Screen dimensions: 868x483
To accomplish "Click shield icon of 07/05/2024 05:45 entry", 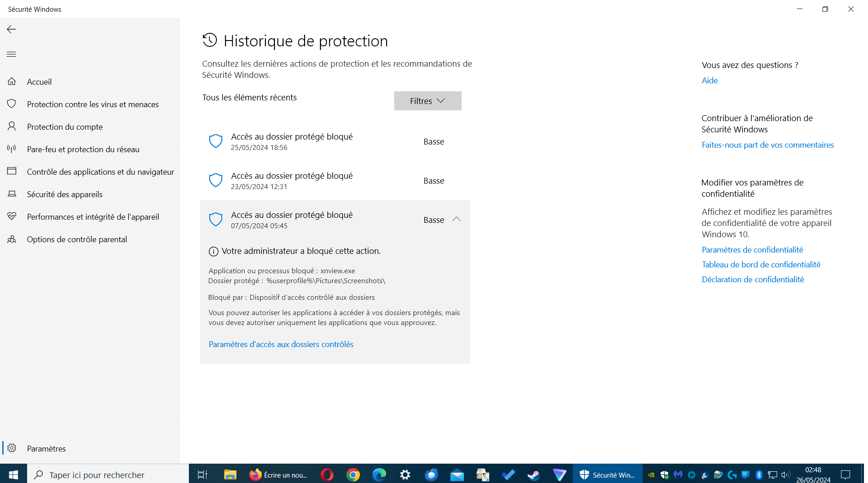I will (216, 220).
